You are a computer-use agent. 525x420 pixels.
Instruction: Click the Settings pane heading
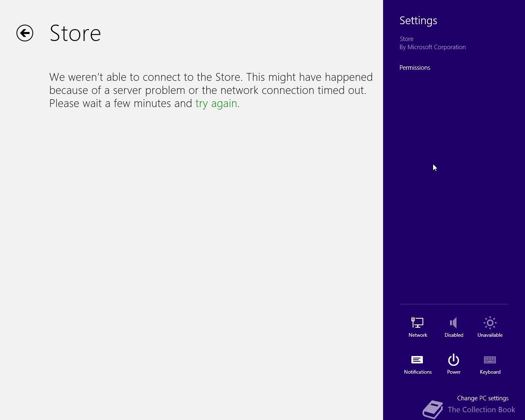pyautogui.click(x=418, y=21)
